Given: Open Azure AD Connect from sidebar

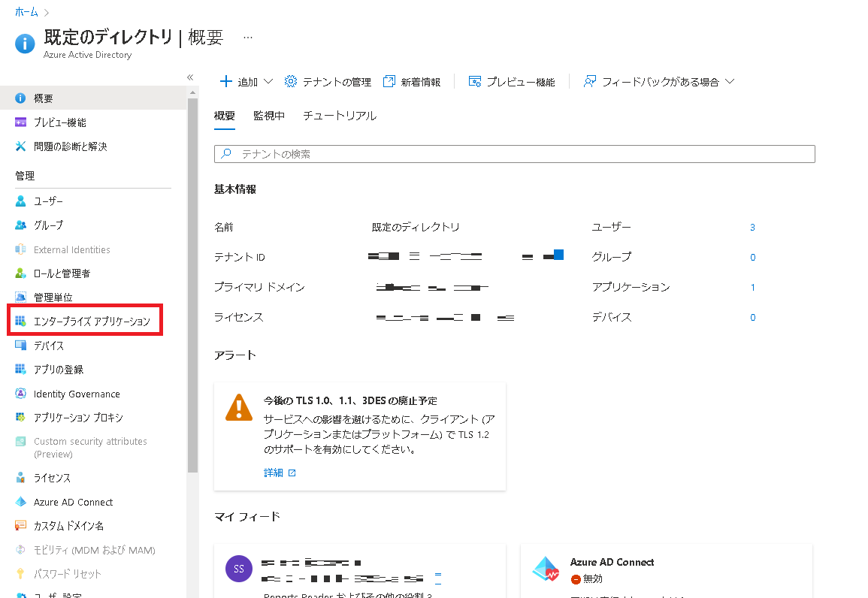Looking at the screenshot, I should pyautogui.click(x=73, y=502).
